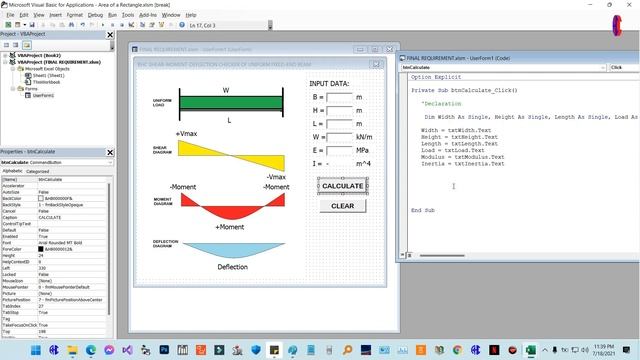Click the CLEAR button on the form

(343, 206)
